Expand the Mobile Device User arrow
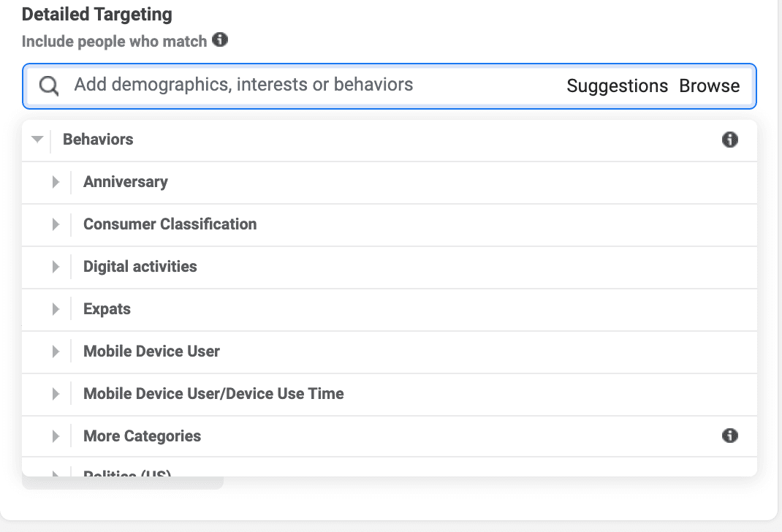Image resolution: width=782 pixels, height=532 pixels. click(56, 351)
